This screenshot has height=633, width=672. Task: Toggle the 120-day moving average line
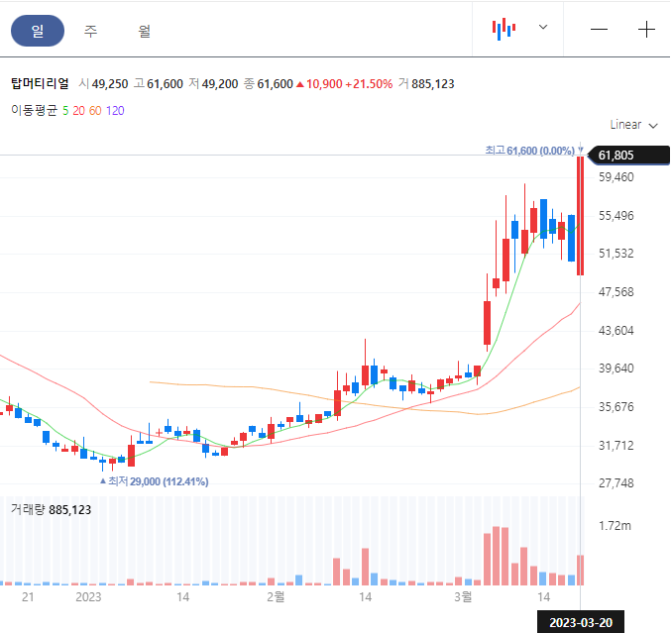coord(115,111)
